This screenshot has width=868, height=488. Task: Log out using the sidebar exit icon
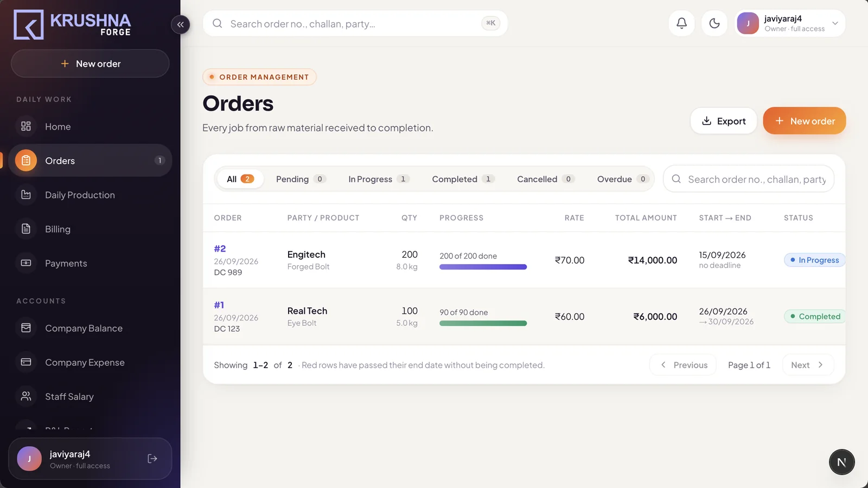pos(152,459)
